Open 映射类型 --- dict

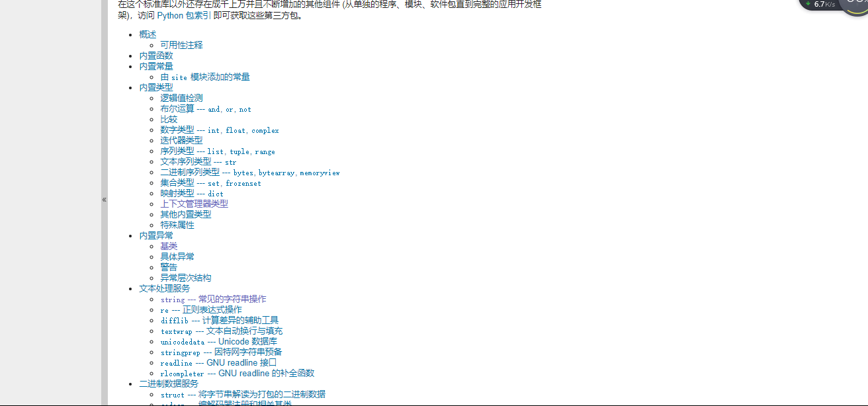[192, 193]
